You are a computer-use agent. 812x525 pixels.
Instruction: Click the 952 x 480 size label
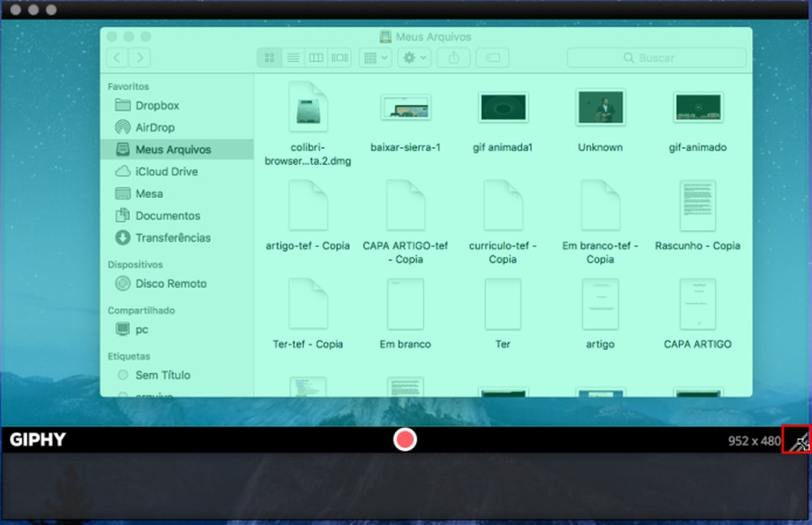click(x=754, y=441)
